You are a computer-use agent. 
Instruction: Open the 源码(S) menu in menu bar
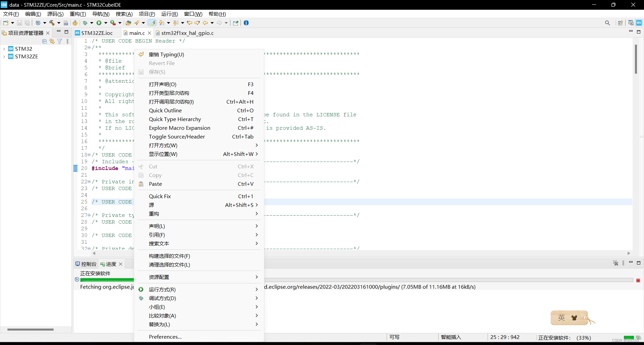55,14
